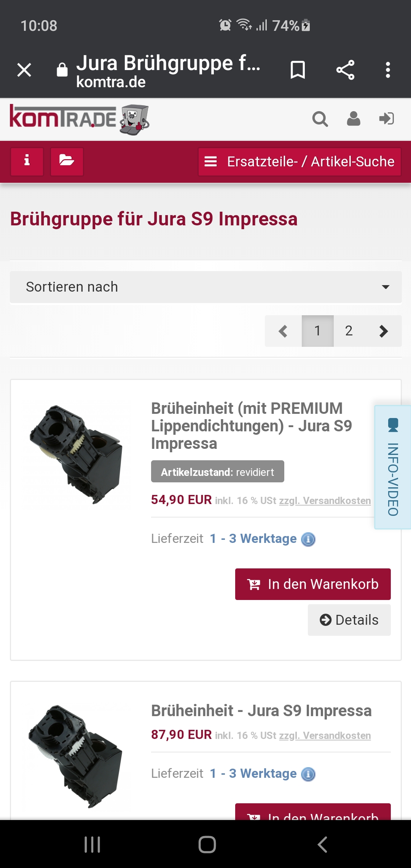Image resolution: width=411 pixels, height=868 pixels.
Task: Close the browser tab with X
Action: click(x=24, y=70)
